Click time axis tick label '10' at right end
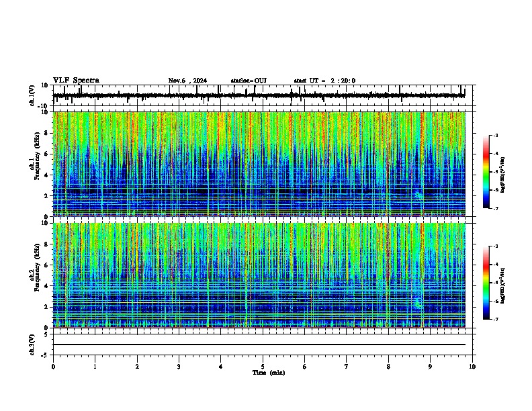Screen dimensions: 532x411 [472, 367]
